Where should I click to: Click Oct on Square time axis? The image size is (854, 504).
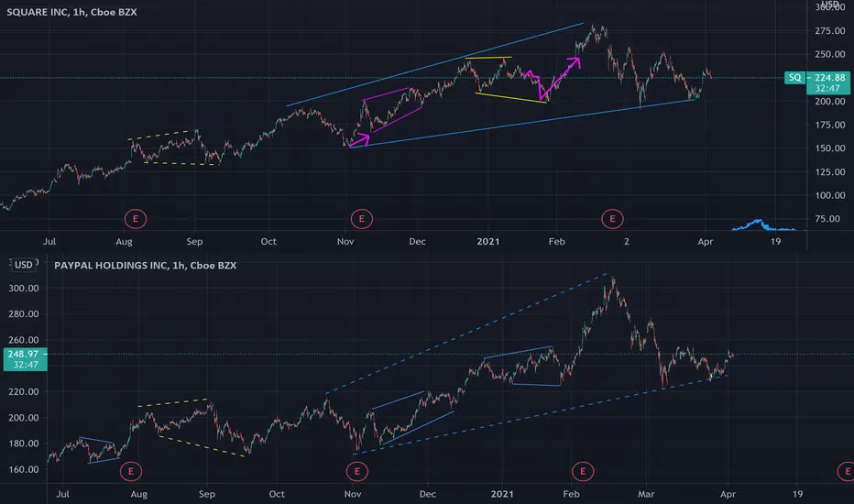(x=268, y=241)
